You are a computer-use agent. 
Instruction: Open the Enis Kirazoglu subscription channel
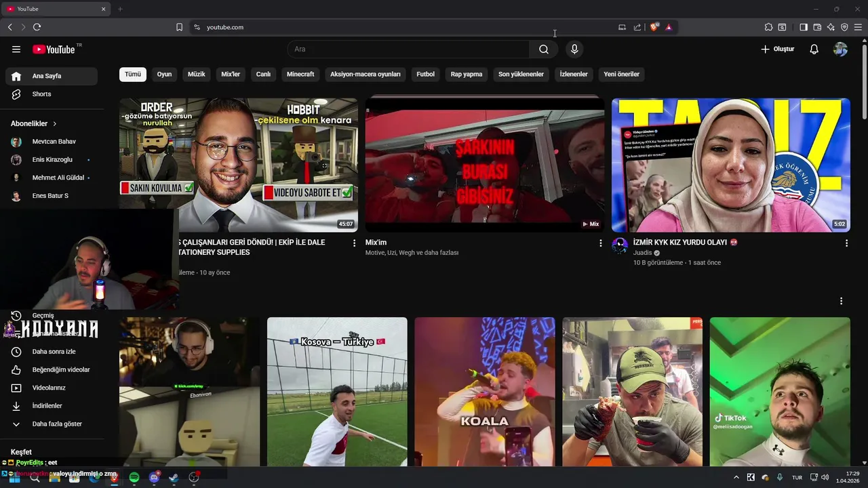52,160
